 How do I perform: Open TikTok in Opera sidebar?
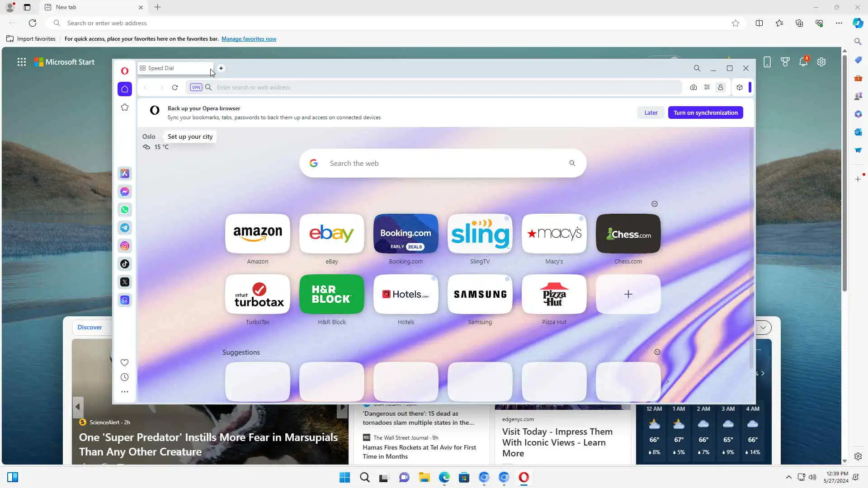coord(125,264)
